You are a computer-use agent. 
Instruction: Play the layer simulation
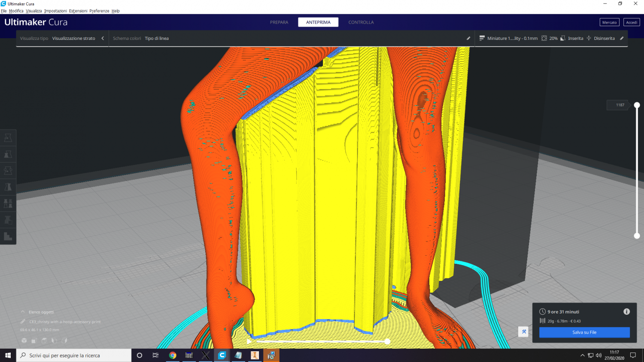pos(249,341)
